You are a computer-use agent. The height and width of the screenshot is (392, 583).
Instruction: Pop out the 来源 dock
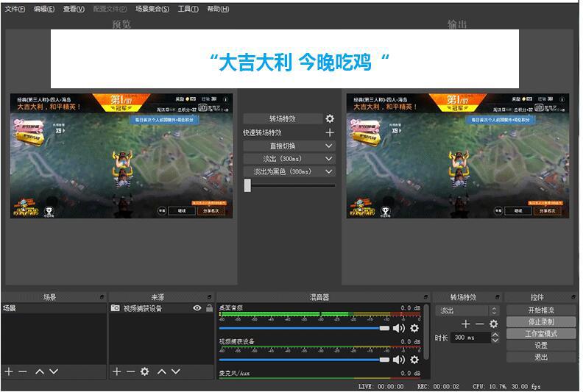coord(209,297)
